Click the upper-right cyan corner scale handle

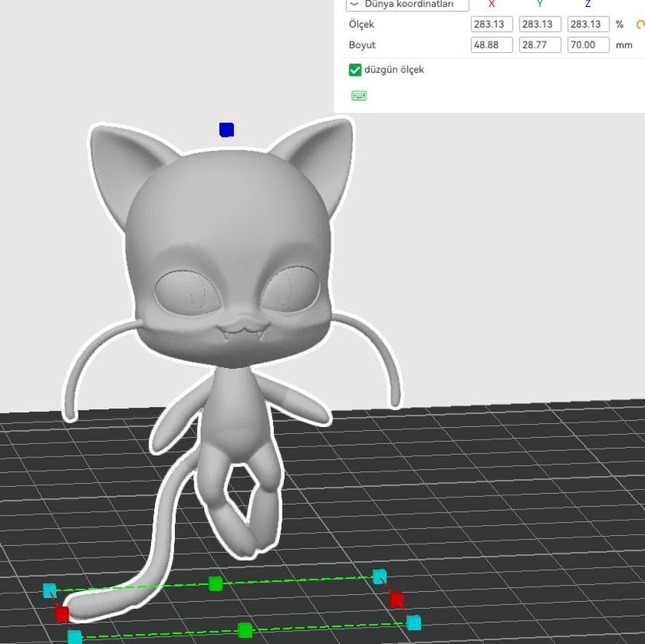[x=379, y=576]
